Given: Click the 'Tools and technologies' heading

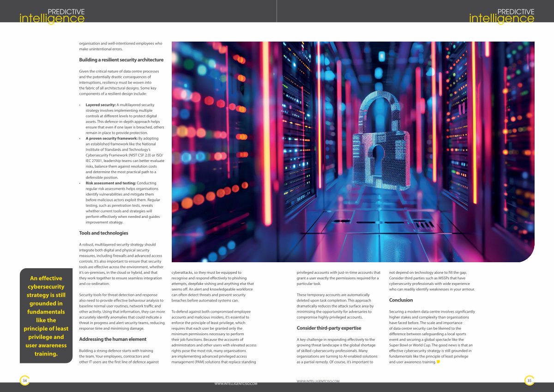Looking at the screenshot, I should click(103, 233).
